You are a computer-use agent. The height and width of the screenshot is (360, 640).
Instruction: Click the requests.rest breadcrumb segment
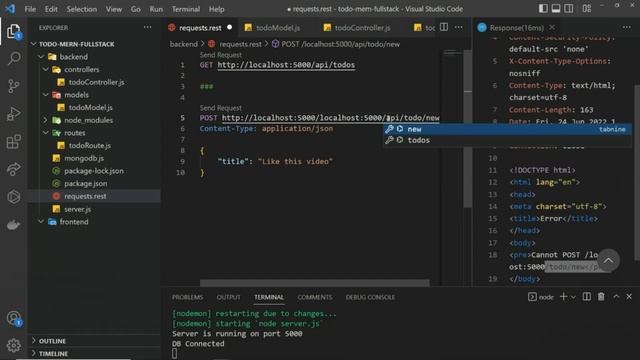click(240, 44)
